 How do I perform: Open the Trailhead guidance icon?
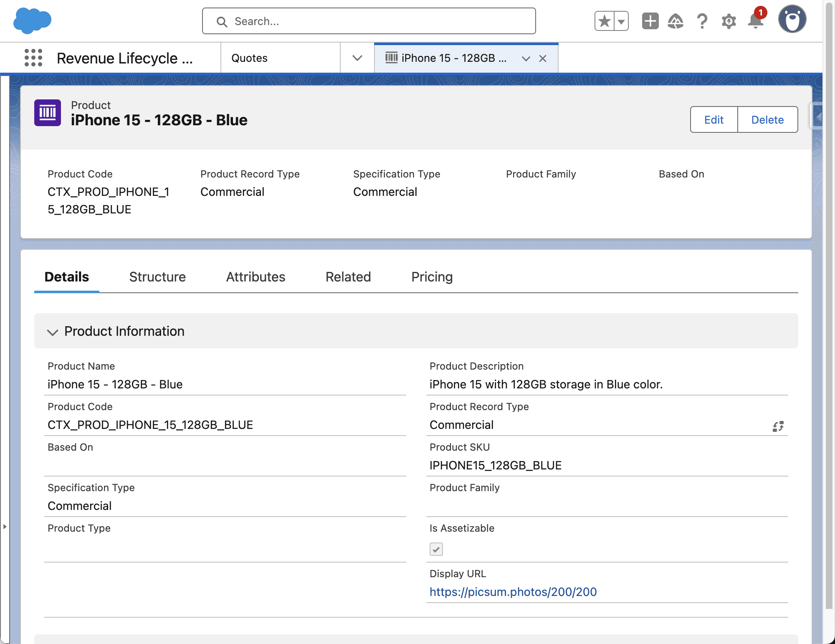pyautogui.click(x=676, y=21)
